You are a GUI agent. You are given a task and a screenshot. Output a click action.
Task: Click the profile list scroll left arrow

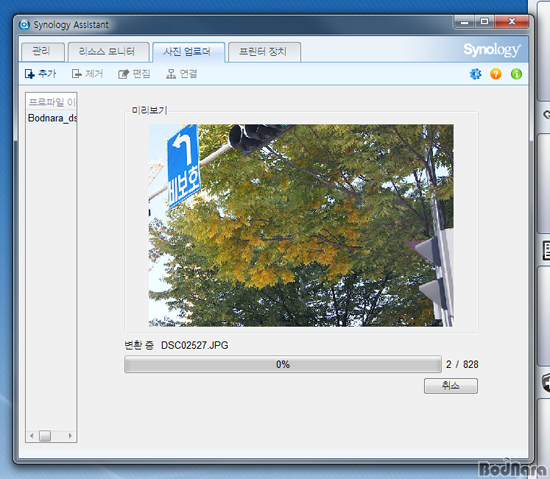(x=32, y=436)
